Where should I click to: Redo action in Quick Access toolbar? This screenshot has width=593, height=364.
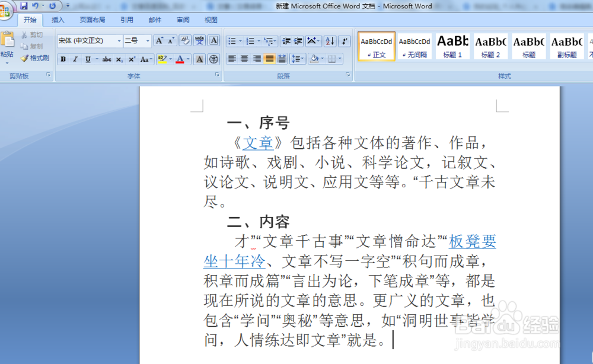click(x=53, y=6)
